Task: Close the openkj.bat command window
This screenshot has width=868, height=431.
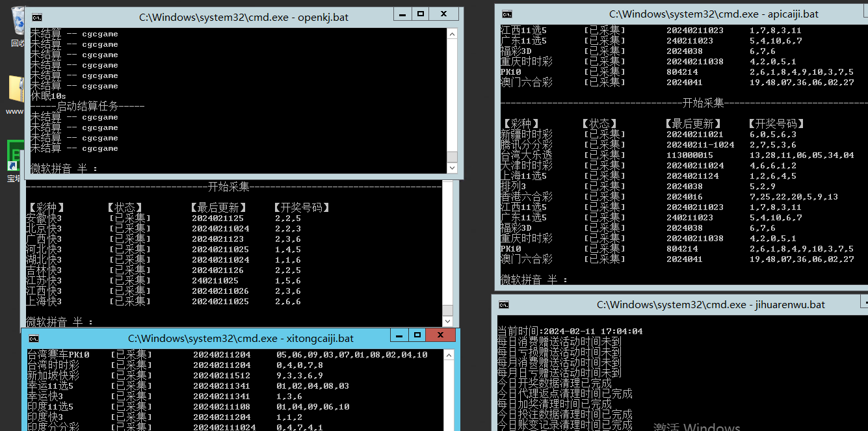Action: click(x=443, y=14)
